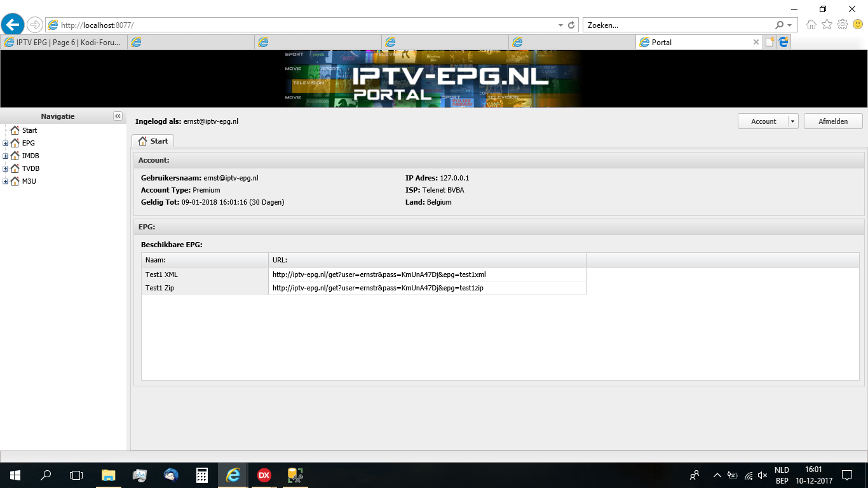
Task: Open the Zoeken search provider dropdown
Action: point(790,25)
